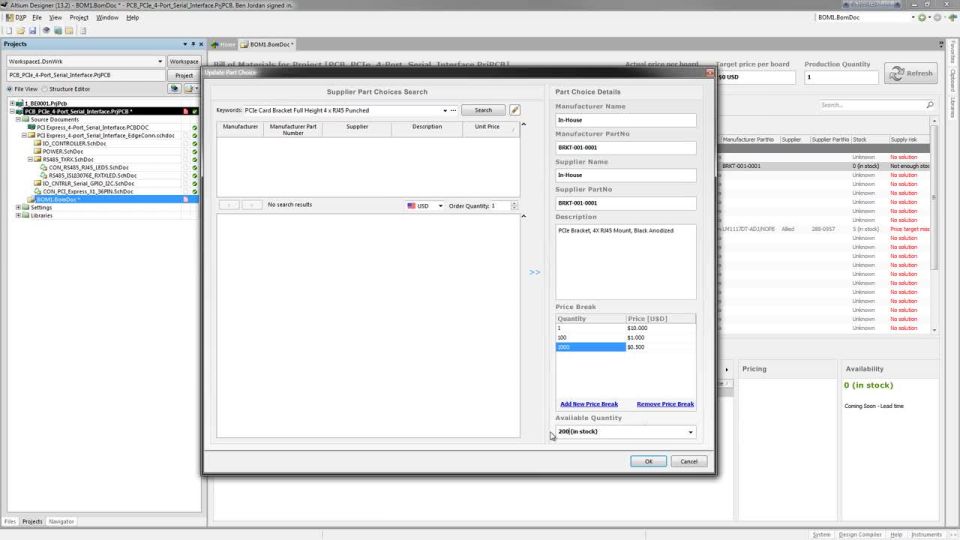Open the Keywords history dropdown arrow
Image resolution: width=960 pixels, height=540 pixels.
445,111
